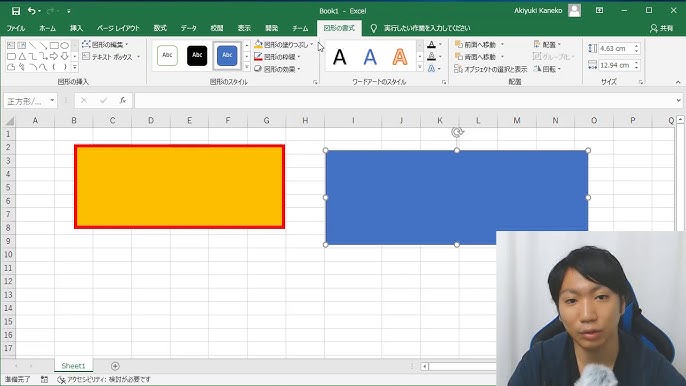Select the rectangle shape in the shapes gallery

tap(54, 45)
